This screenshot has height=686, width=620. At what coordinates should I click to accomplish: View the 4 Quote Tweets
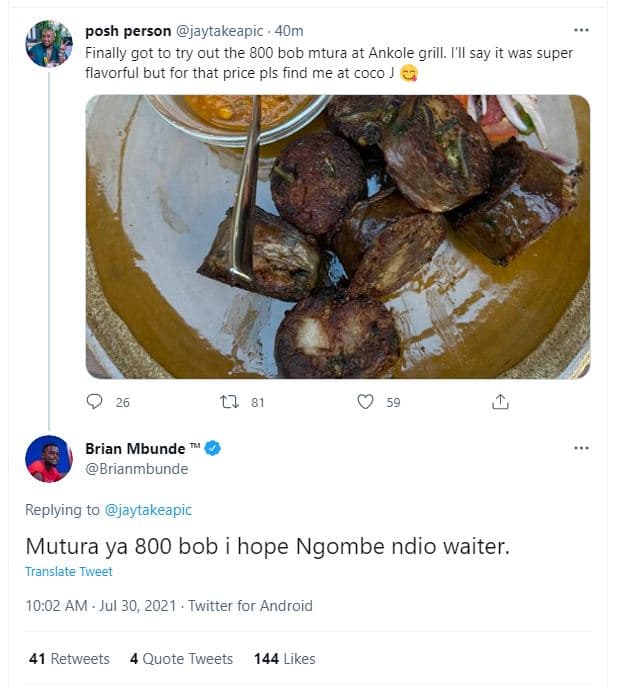[181, 659]
